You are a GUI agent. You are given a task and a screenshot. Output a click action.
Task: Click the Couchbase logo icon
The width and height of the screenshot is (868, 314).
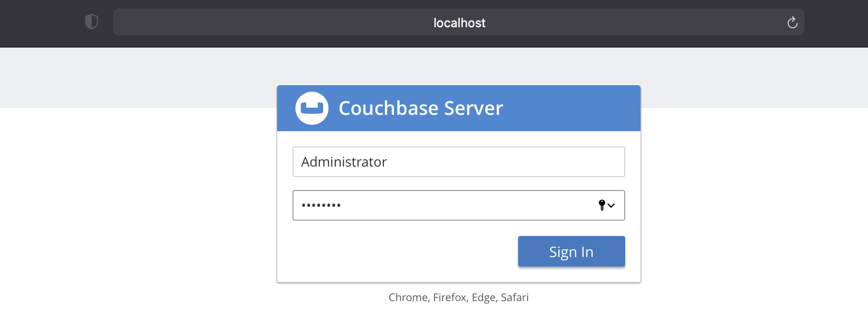pyautogui.click(x=312, y=108)
